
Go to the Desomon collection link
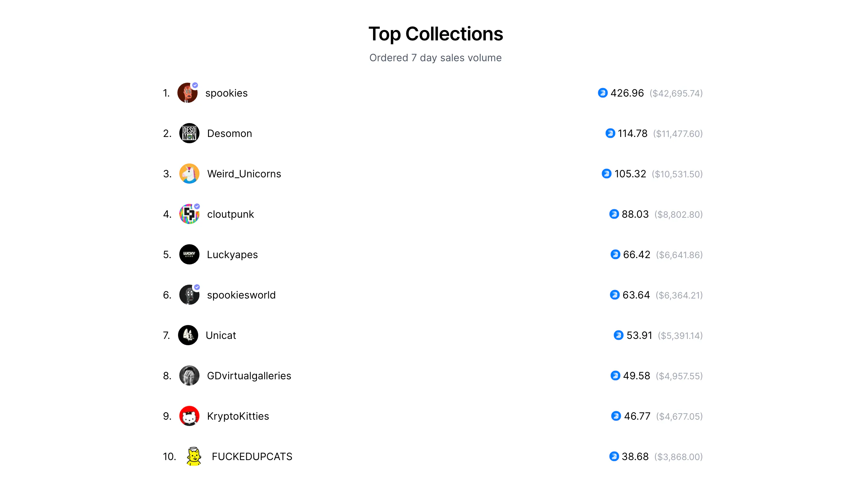[229, 133]
